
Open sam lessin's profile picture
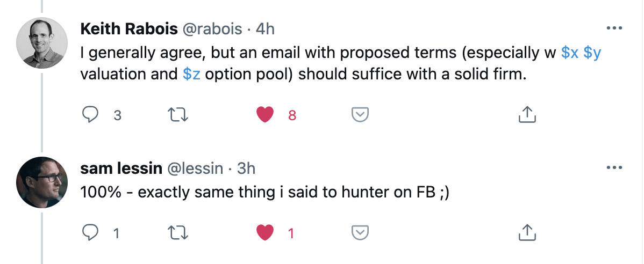click(42, 182)
